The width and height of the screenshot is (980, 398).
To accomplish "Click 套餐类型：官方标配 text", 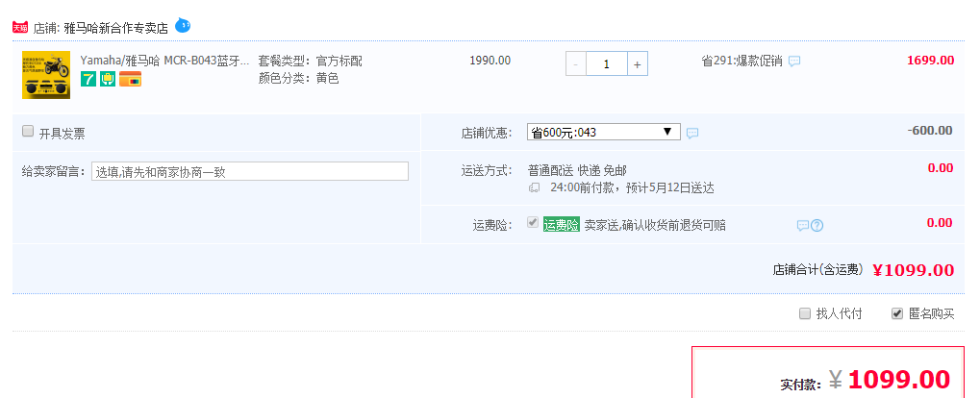I will [x=310, y=61].
